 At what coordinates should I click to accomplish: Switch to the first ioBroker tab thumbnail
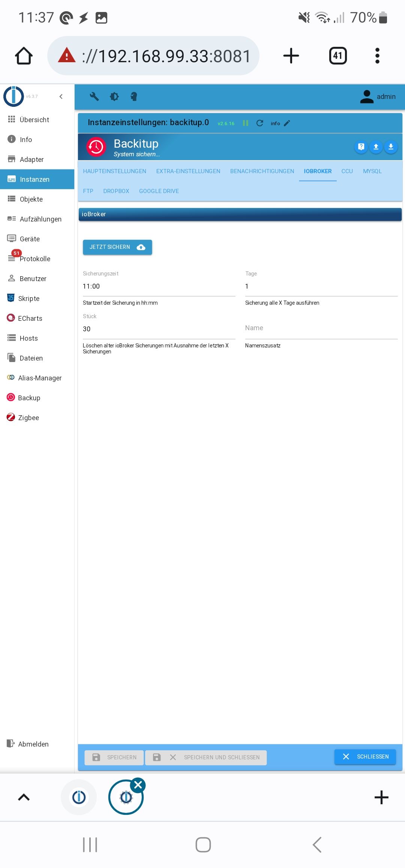[x=79, y=797]
